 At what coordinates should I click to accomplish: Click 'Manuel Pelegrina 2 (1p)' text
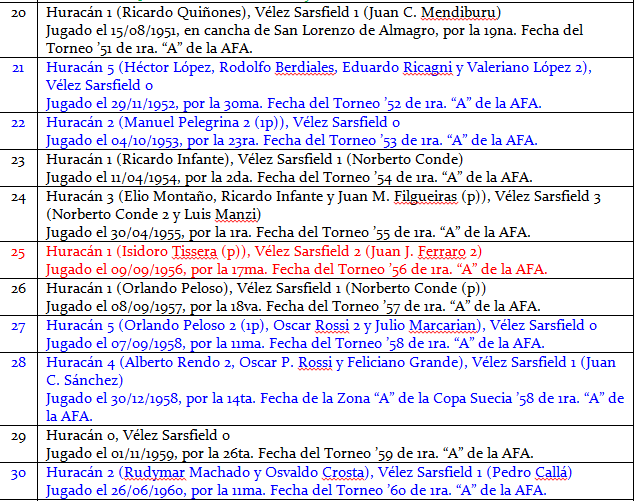pos(202,122)
